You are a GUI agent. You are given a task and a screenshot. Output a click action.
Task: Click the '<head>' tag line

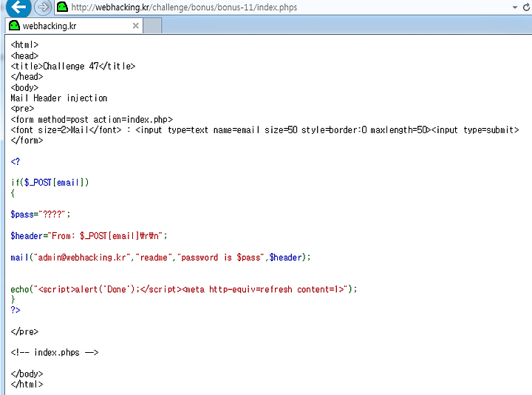[x=24, y=55]
